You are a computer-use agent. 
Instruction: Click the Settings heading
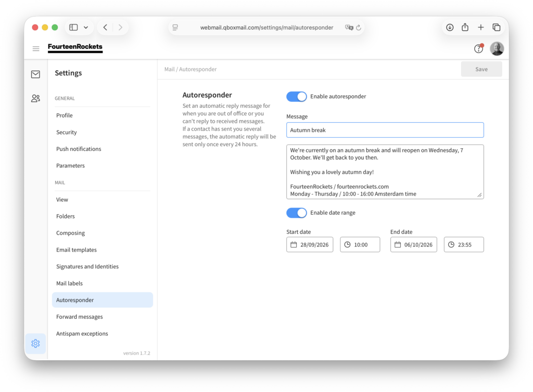(68, 73)
